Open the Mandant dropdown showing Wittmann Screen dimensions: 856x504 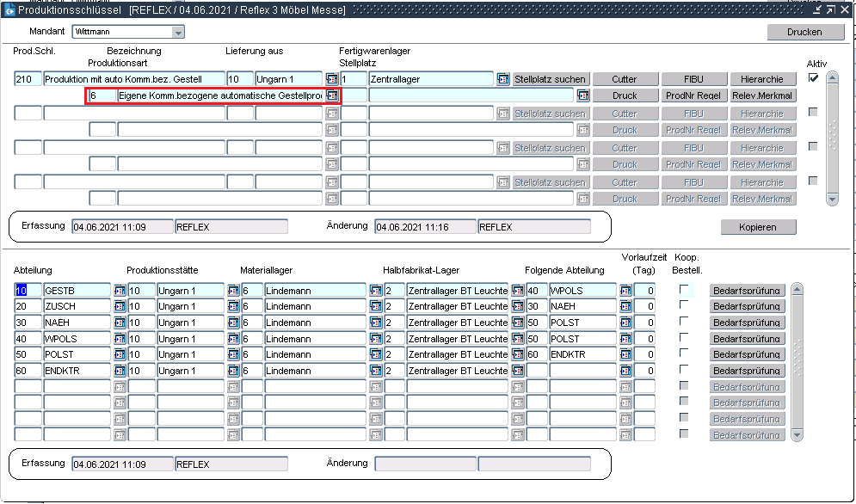pos(178,32)
